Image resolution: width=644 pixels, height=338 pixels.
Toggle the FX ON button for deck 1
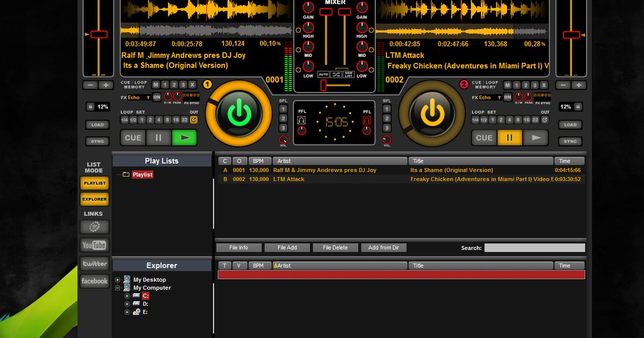157,97
